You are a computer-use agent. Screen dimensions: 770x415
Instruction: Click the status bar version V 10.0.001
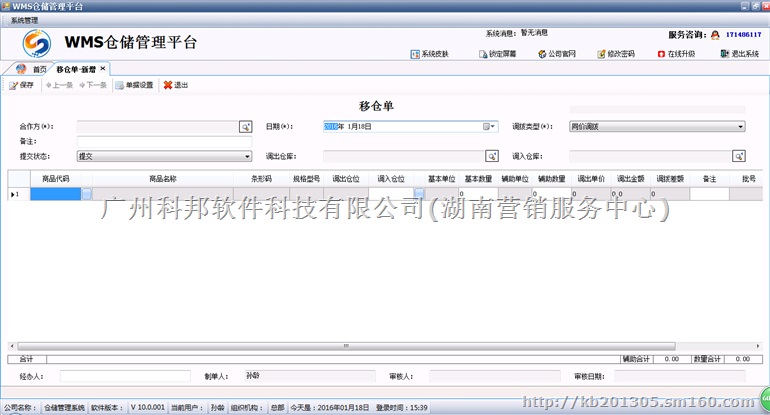pos(147,407)
